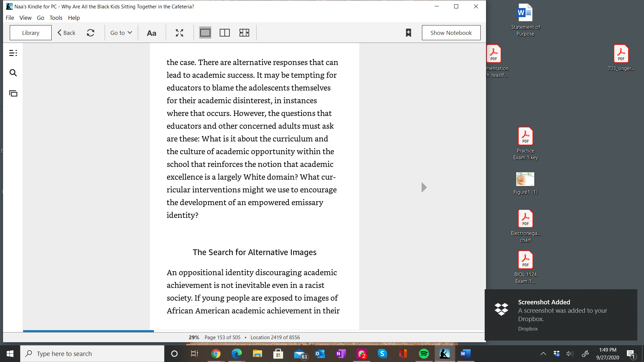Image resolution: width=644 pixels, height=362 pixels.
Task: Open the Windows Start menu
Action: [x=10, y=354]
